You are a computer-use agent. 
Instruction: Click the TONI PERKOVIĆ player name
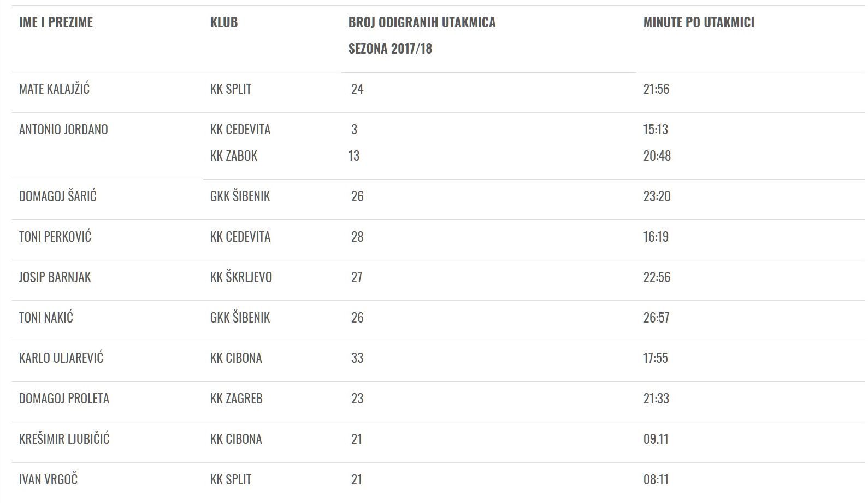pyautogui.click(x=55, y=237)
